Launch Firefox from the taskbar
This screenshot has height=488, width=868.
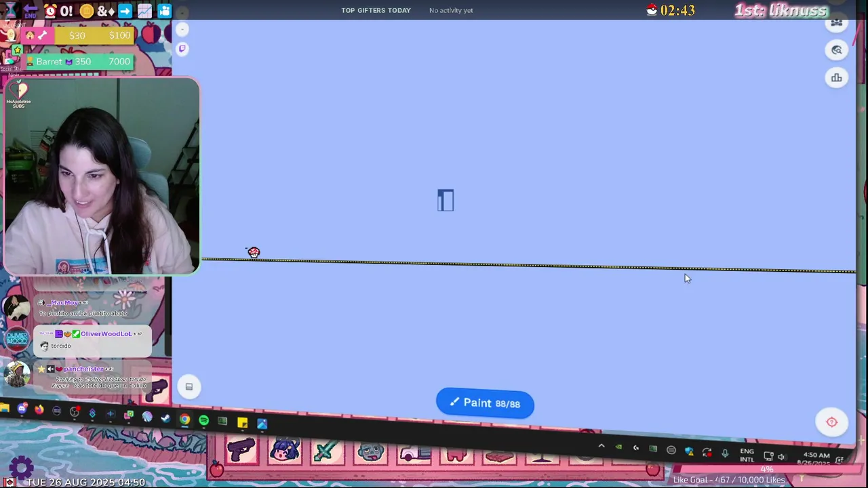click(x=39, y=409)
